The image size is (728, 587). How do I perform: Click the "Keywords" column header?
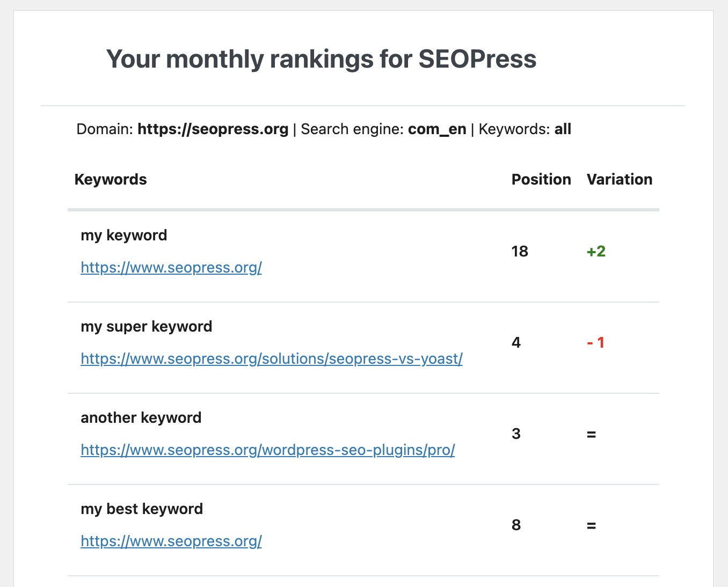111,179
